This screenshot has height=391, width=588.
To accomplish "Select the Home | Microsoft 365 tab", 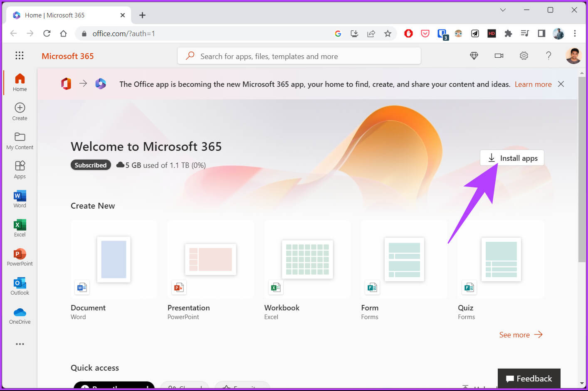I will click(x=69, y=15).
